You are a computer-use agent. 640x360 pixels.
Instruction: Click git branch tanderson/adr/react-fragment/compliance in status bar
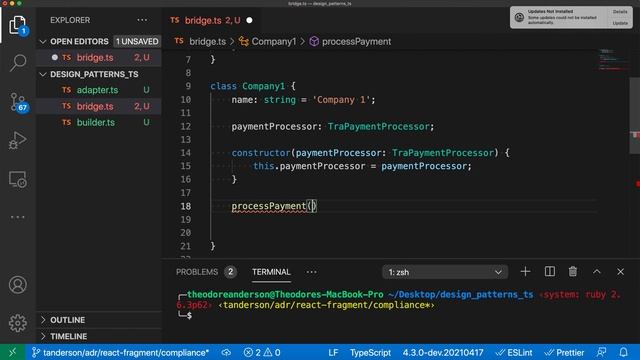[121, 352]
